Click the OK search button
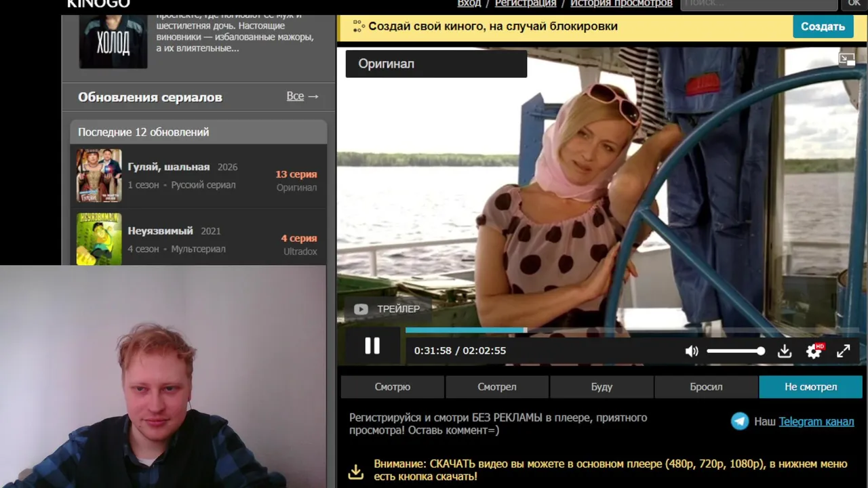This screenshot has height=488, width=868. [x=854, y=4]
